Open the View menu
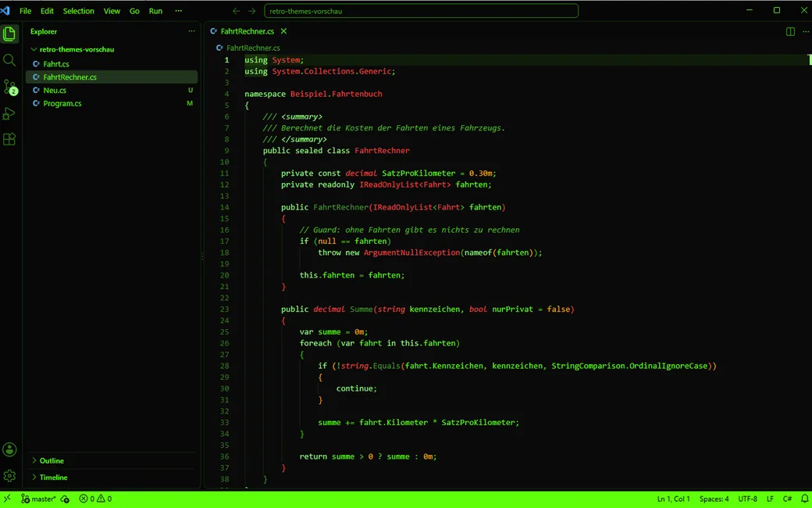 click(x=112, y=11)
